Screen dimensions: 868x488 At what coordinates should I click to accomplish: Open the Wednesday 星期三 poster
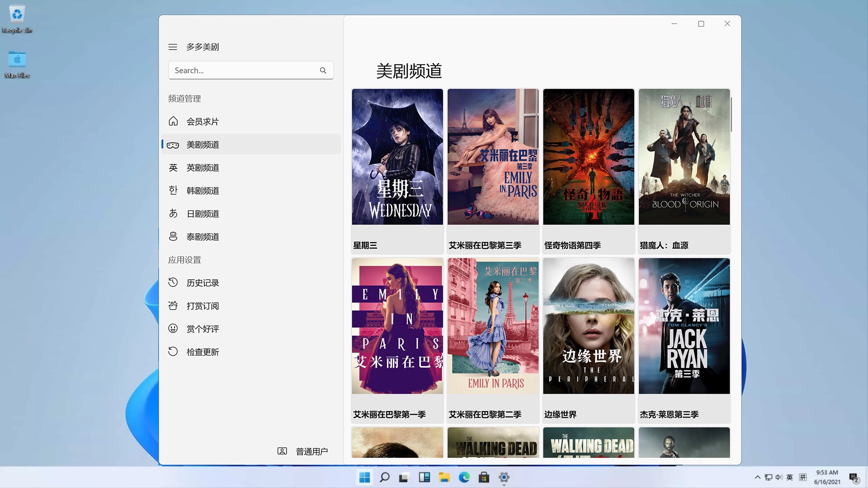click(x=397, y=157)
